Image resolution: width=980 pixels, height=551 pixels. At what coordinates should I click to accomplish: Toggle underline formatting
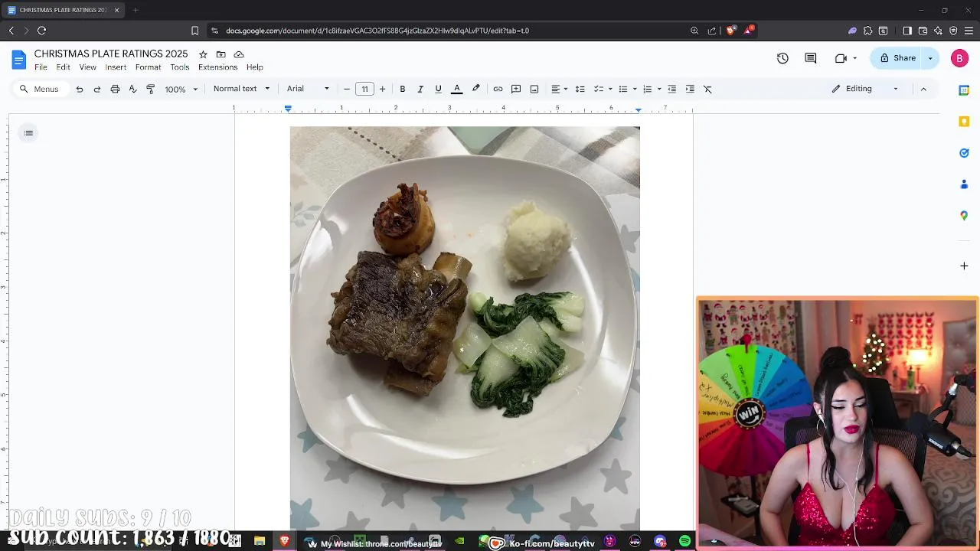click(438, 89)
